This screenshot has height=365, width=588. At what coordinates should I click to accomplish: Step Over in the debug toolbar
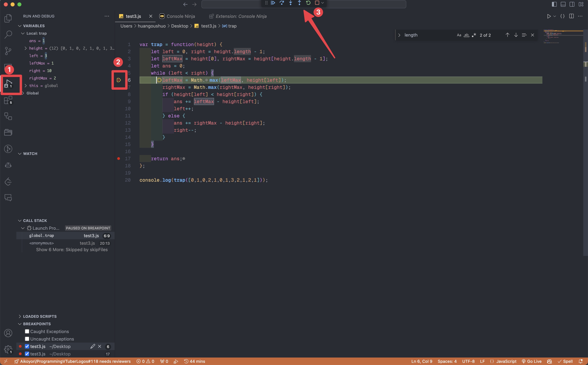(x=282, y=3)
